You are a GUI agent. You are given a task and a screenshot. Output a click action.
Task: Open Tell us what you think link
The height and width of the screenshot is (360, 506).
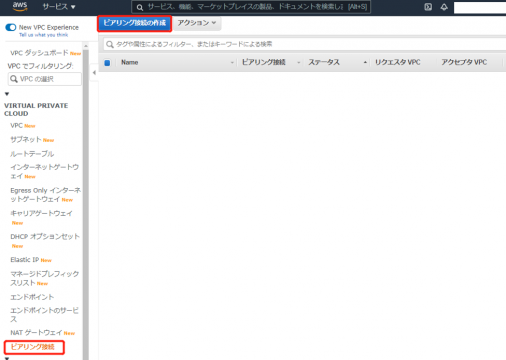[x=43, y=35]
